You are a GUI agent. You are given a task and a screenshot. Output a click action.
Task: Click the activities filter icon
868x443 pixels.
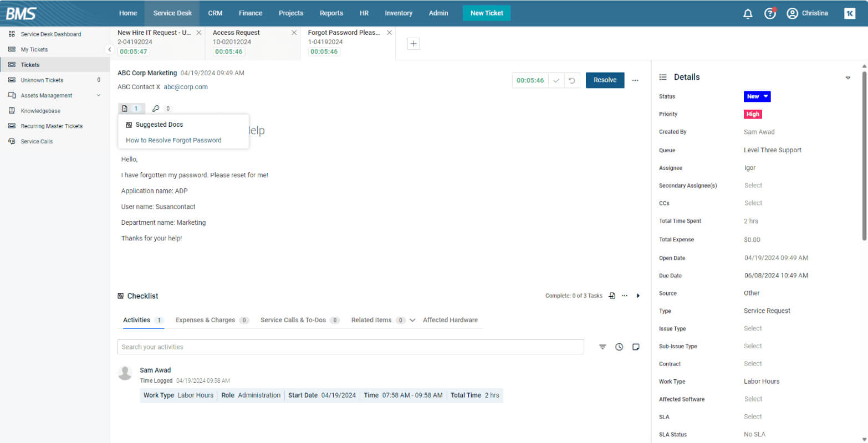pyautogui.click(x=603, y=347)
